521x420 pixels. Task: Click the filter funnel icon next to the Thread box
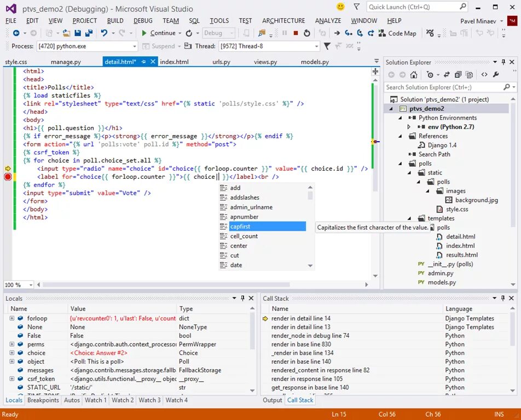(327, 46)
